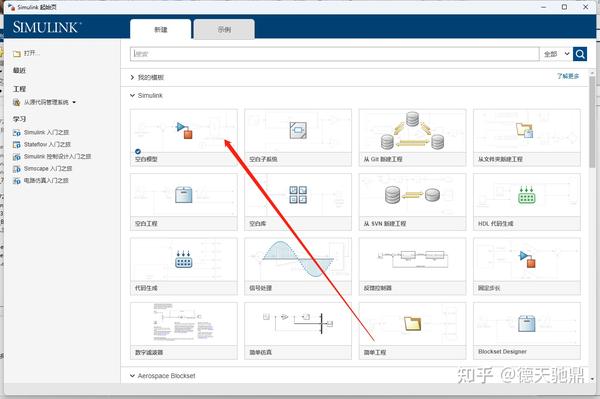Click the 了解更多 learn more link
The image size is (600, 399).
tap(568, 76)
